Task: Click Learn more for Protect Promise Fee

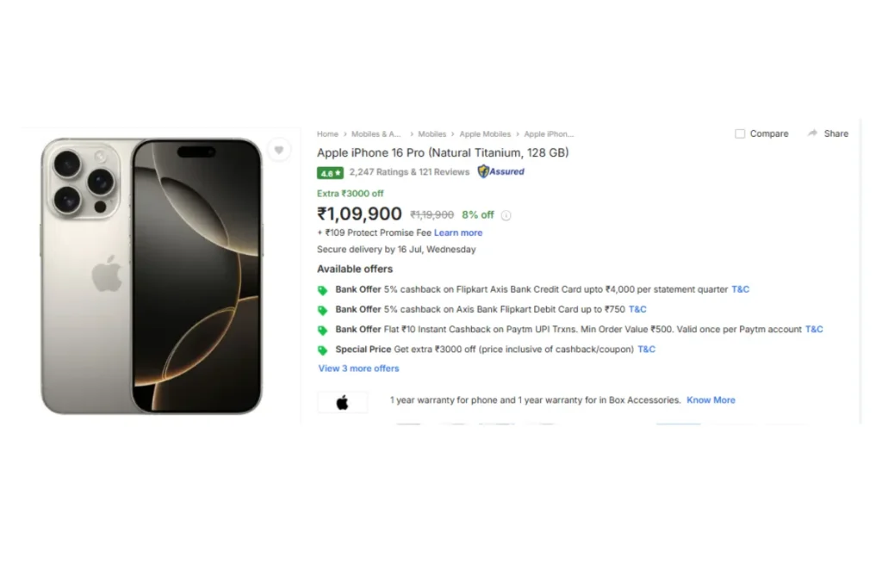Action: (x=458, y=232)
